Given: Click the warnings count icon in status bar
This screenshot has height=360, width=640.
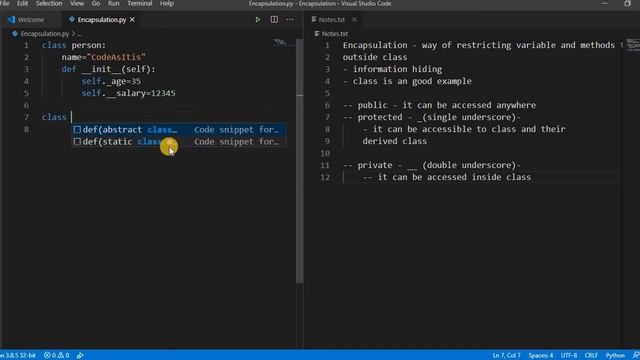Looking at the screenshot, I should point(60,356).
